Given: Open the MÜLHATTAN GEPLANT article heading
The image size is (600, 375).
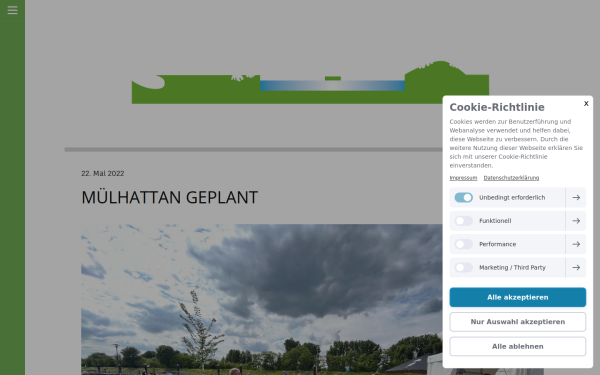Looking at the screenshot, I should click(170, 197).
